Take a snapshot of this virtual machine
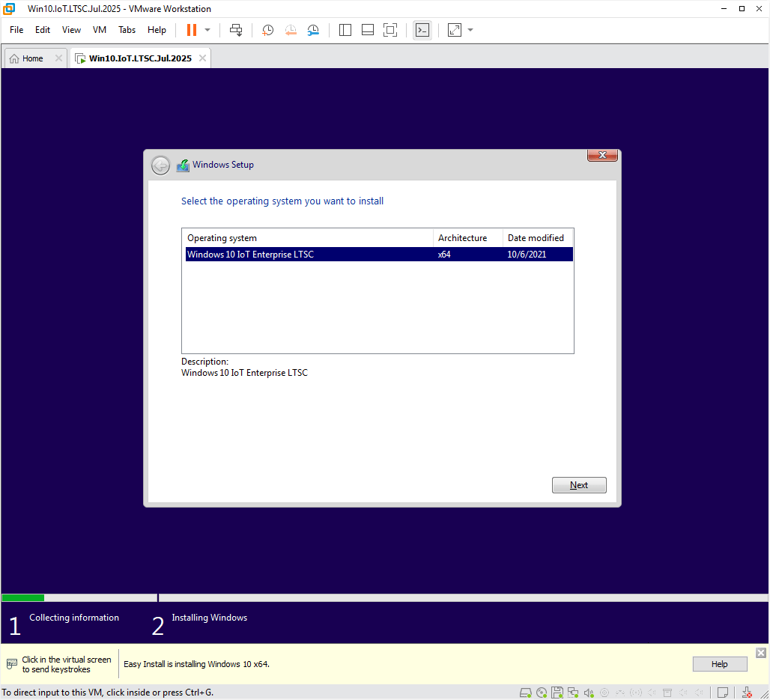 [267, 30]
